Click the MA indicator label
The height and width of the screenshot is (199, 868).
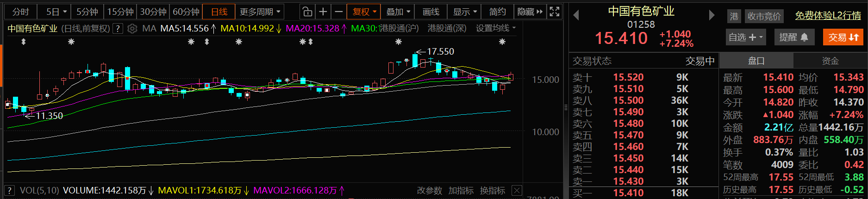pyautogui.click(x=149, y=28)
